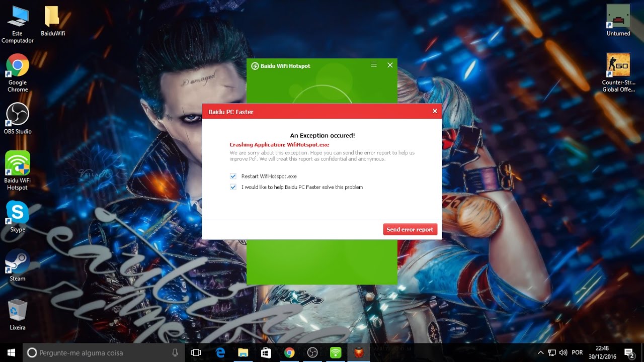
Task: Launch Counter-Strike Global Offensive shortcut
Action: (x=618, y=73)
